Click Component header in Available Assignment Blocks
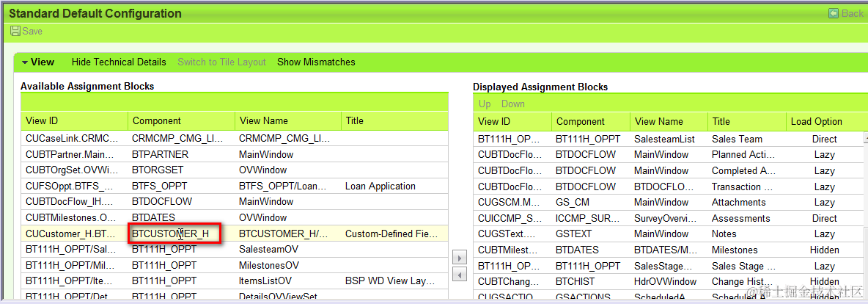 pyautogui.click(x=181, y=121)
